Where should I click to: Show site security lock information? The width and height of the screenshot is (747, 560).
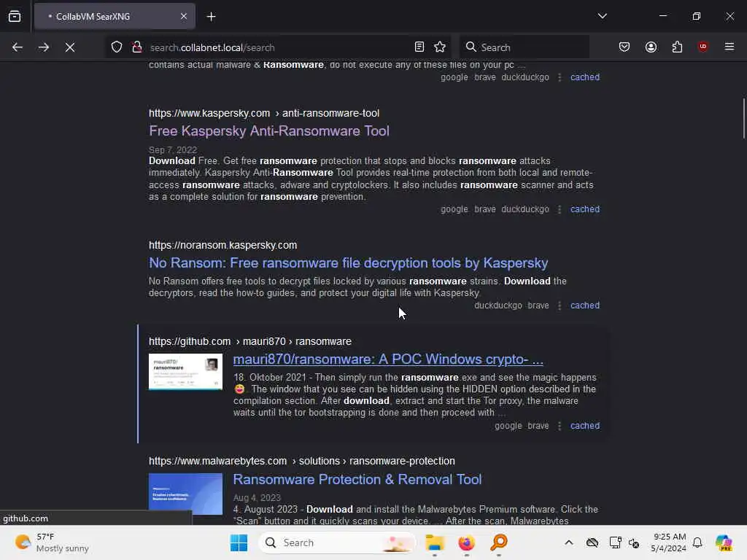click(137, 47)
